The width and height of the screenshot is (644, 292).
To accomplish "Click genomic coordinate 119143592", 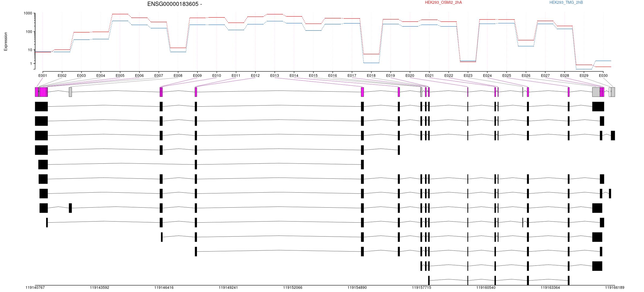I will pyautogui.click(x=100, y=287).
